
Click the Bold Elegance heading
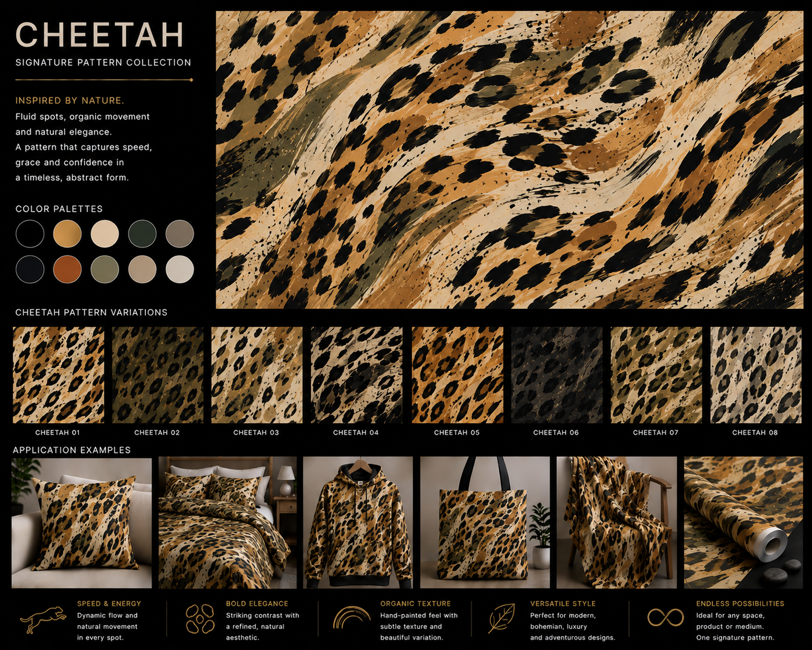coord(257,604)
